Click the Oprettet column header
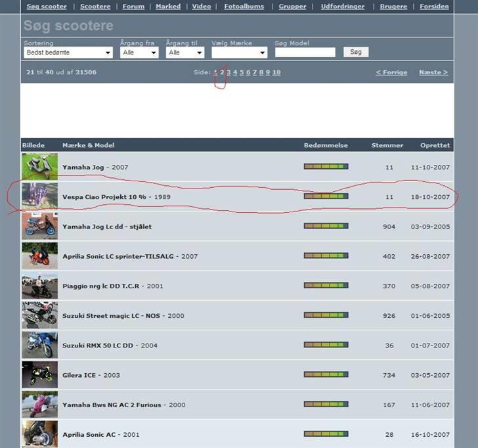Screen dimensions: 478x448 tap(435, 145)
